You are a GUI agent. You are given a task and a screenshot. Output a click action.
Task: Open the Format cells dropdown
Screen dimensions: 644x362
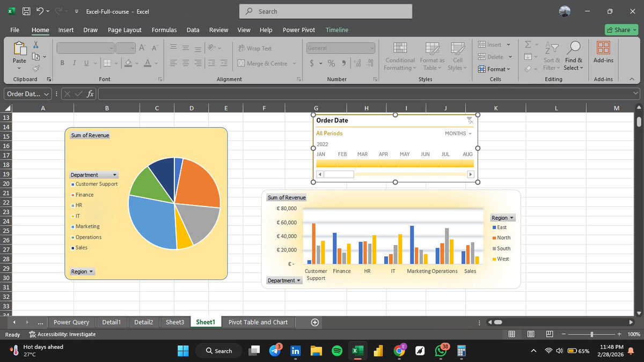(494, 69)
